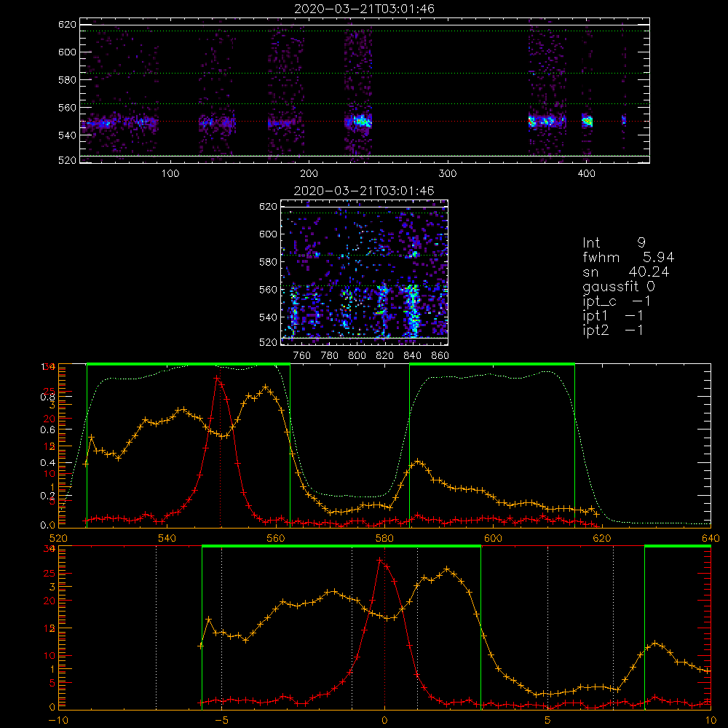Image resolution: width=728 pixels, height=728 pixels.
Task: Click the timestamp title above the wide spectrogram
Action: 364,9
